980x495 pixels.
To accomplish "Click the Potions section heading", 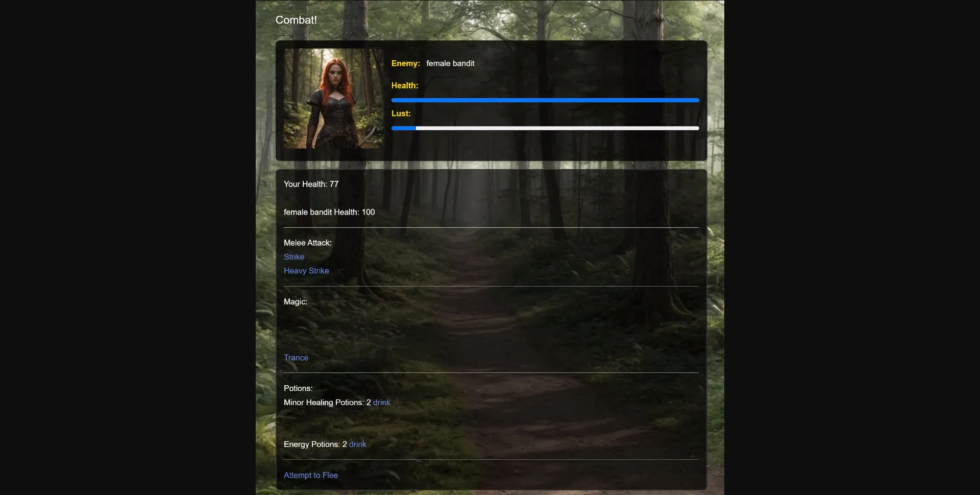I will click(298, 388).
